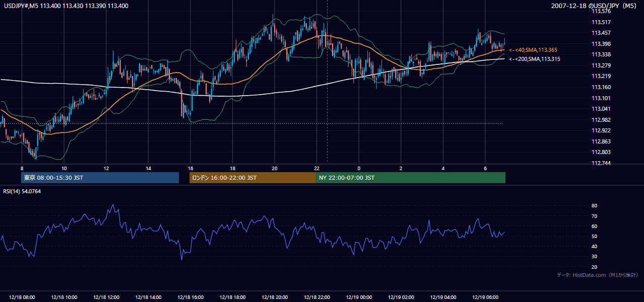Click price axis value 112.863
This screenshot has height=302, width=644.
click(x=601, y=141)
